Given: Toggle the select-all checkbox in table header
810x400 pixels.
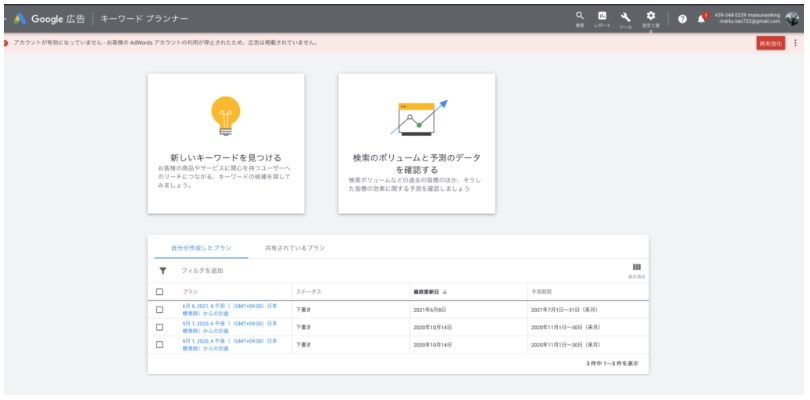Looking at the screenshot, I should 160,292.
